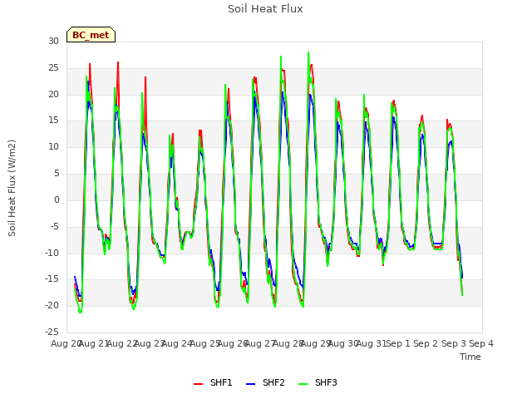The image size is (532, 399).
Task: Click the green SHF3 legend line swatch
Action: click(x=303, y=384)
